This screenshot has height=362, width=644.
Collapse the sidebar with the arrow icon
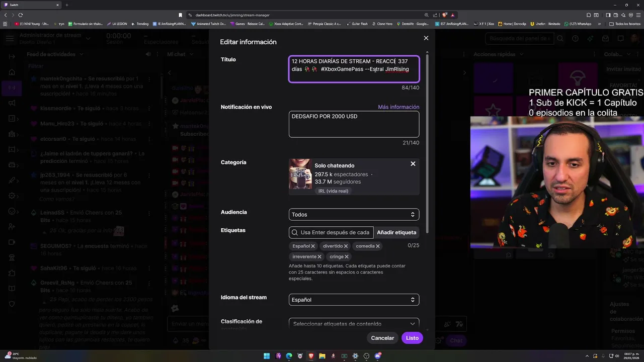point(12,56)
